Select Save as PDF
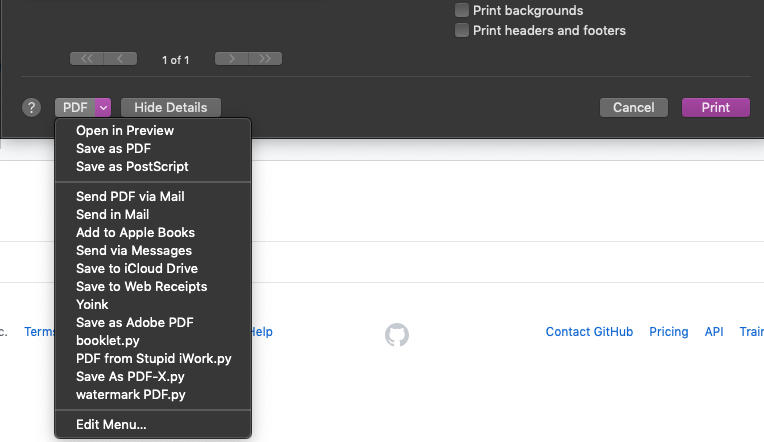The height and width of the screenshot is (442, 764). 153,149
